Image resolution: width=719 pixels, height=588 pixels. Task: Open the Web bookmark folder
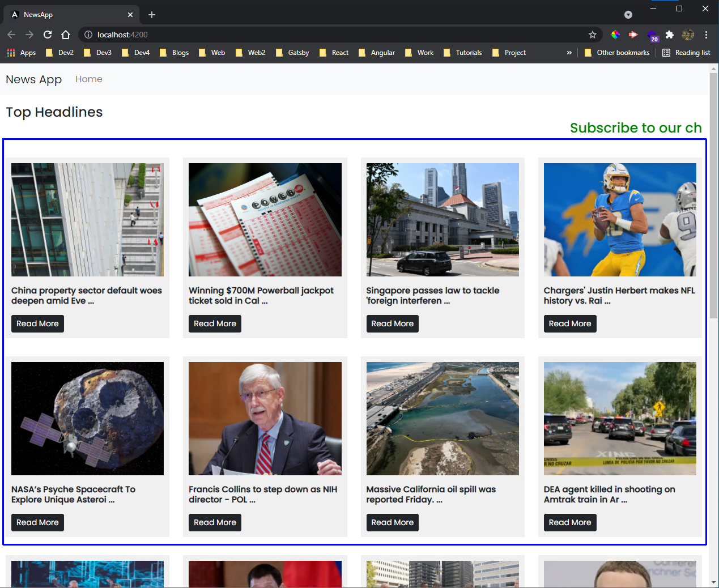click(212, 53)
